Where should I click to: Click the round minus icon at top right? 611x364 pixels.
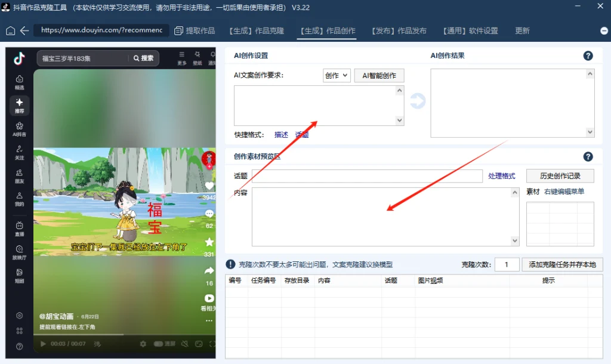pyautogui.click(x=604, y=31)
